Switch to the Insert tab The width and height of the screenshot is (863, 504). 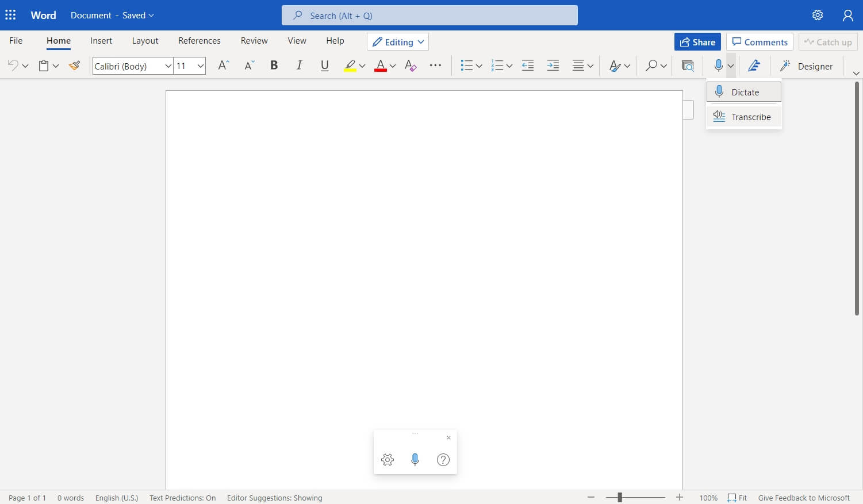[x=101, y=41]
